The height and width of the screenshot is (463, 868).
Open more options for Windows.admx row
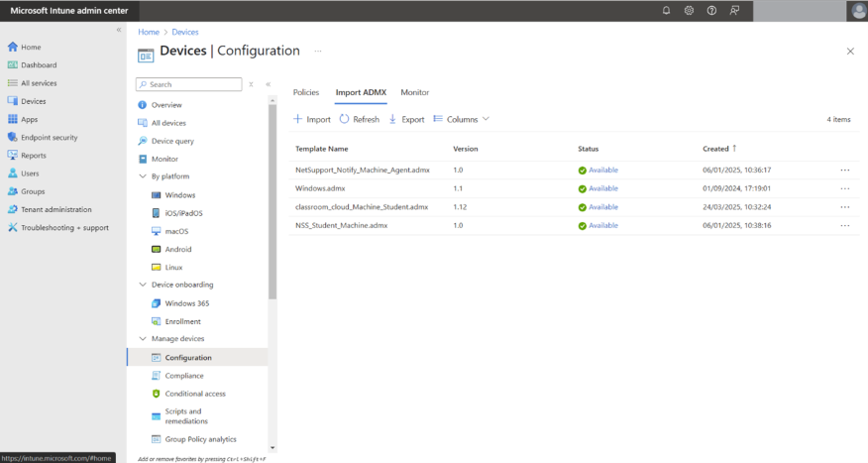pos(845,188)
